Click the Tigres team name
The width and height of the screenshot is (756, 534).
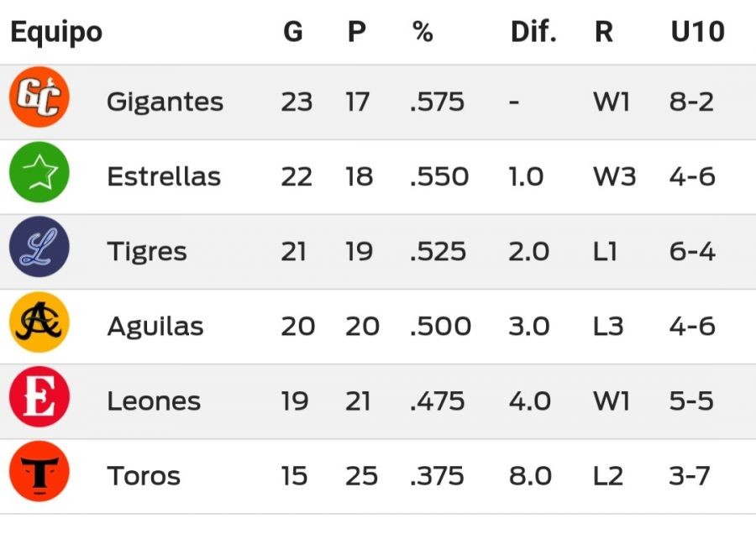pyautogui.click(x=147, y=252)
